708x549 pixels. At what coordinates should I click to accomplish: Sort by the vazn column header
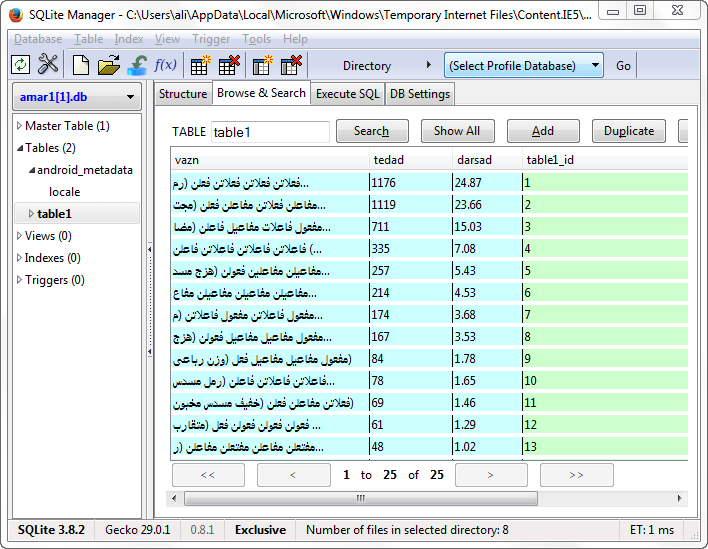270,160
